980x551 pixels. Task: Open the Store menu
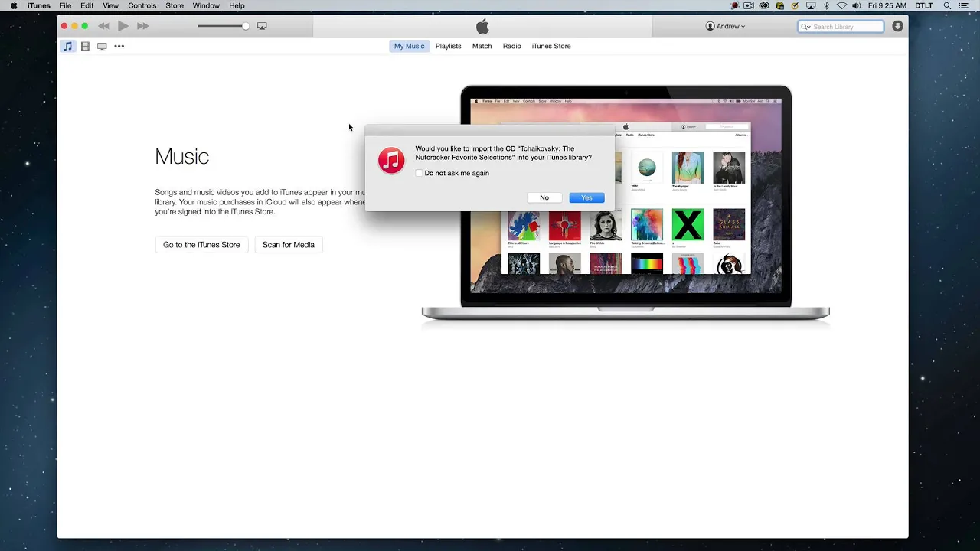(x=175, y=5)
